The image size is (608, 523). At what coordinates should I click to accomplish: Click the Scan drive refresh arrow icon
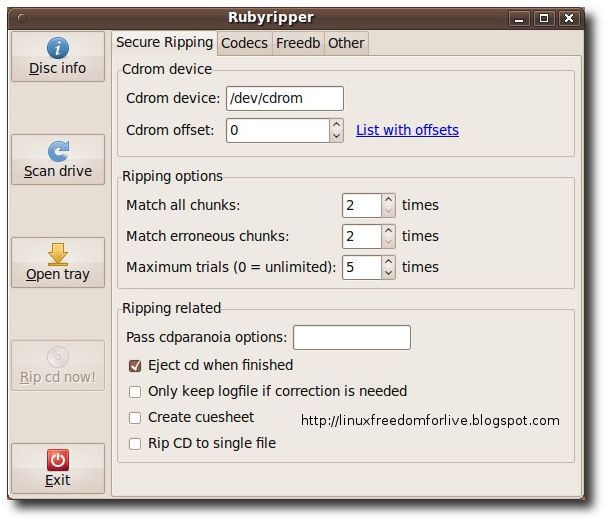(x=58, y=151)
